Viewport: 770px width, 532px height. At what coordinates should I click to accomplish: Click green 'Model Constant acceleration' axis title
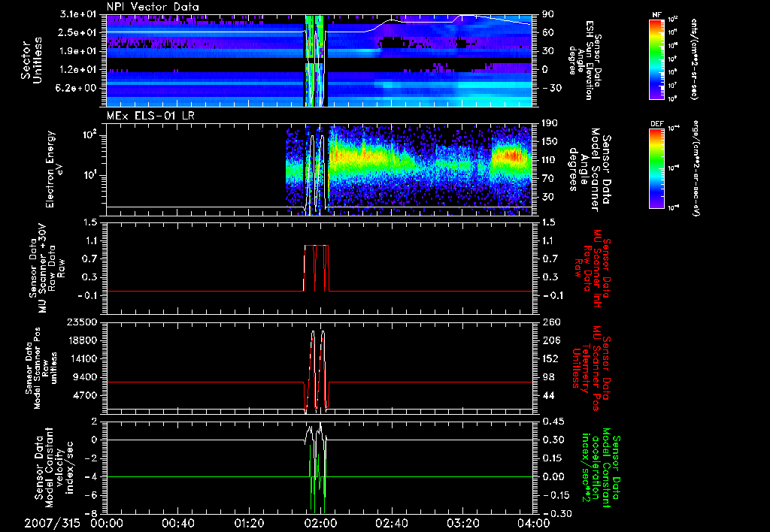[599, 467]
